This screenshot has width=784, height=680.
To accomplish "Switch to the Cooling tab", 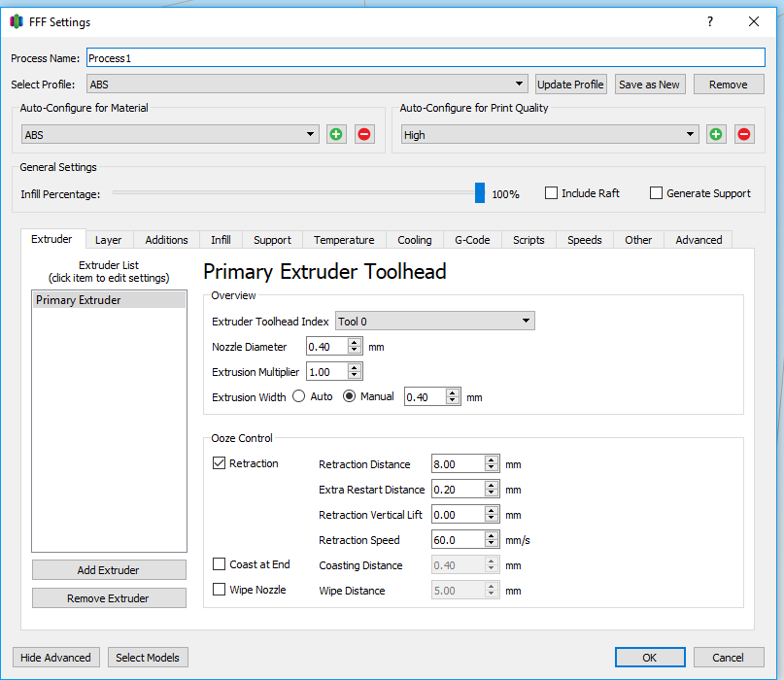I will 415,240.
